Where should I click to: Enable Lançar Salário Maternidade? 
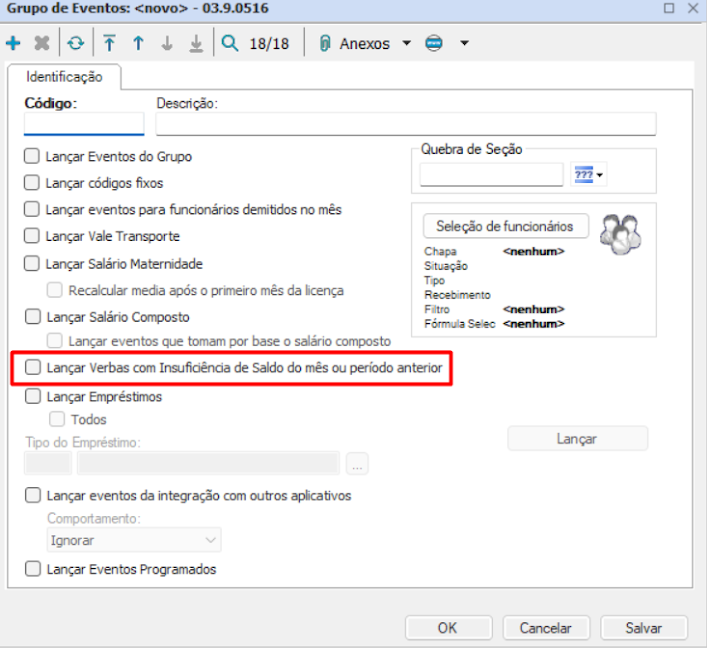[x=32, y=264]
